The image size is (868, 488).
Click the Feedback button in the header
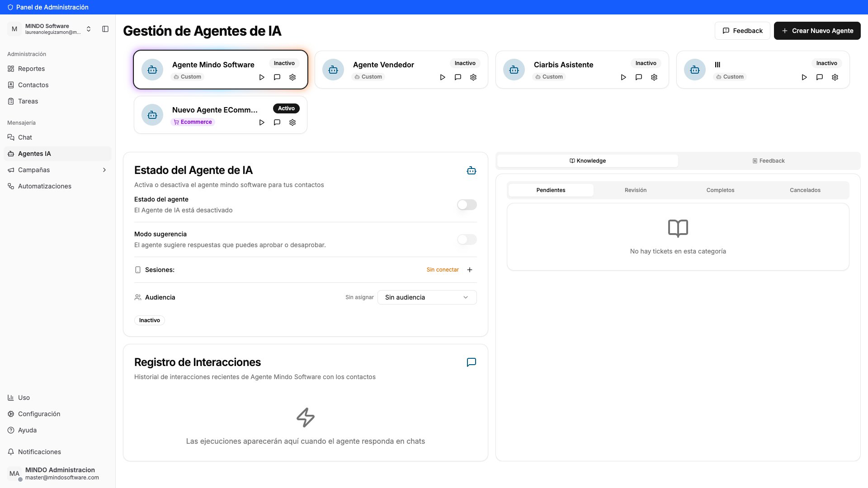[x=742, y=31]
